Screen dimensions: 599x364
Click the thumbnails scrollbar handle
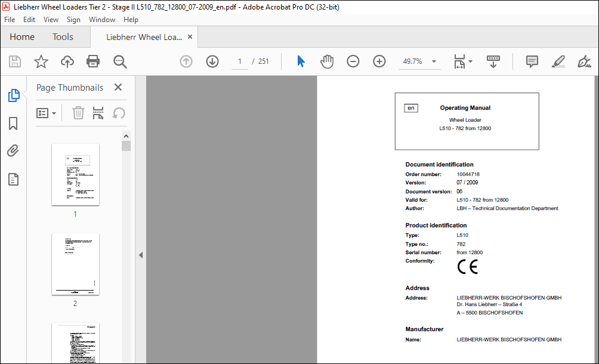tap(126, 146)
